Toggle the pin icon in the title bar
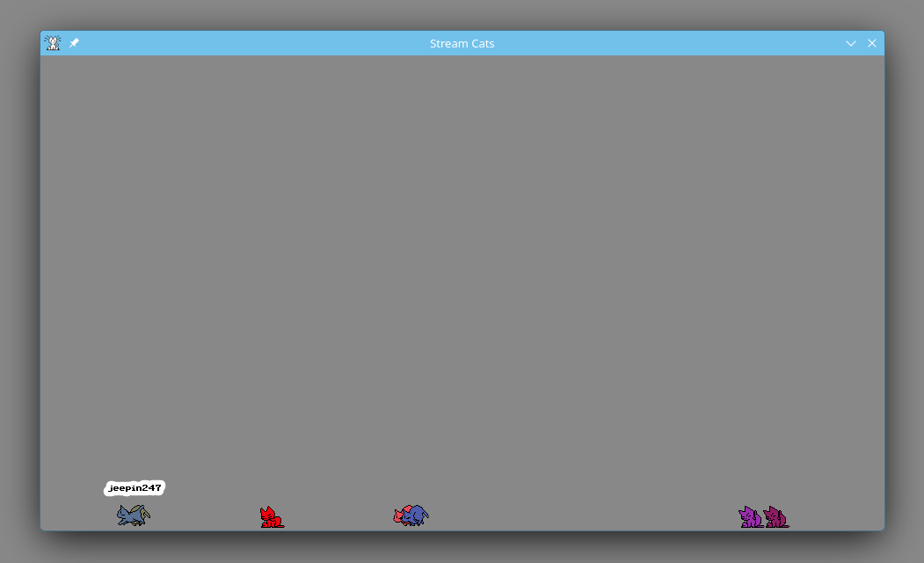 click(74, 43)
